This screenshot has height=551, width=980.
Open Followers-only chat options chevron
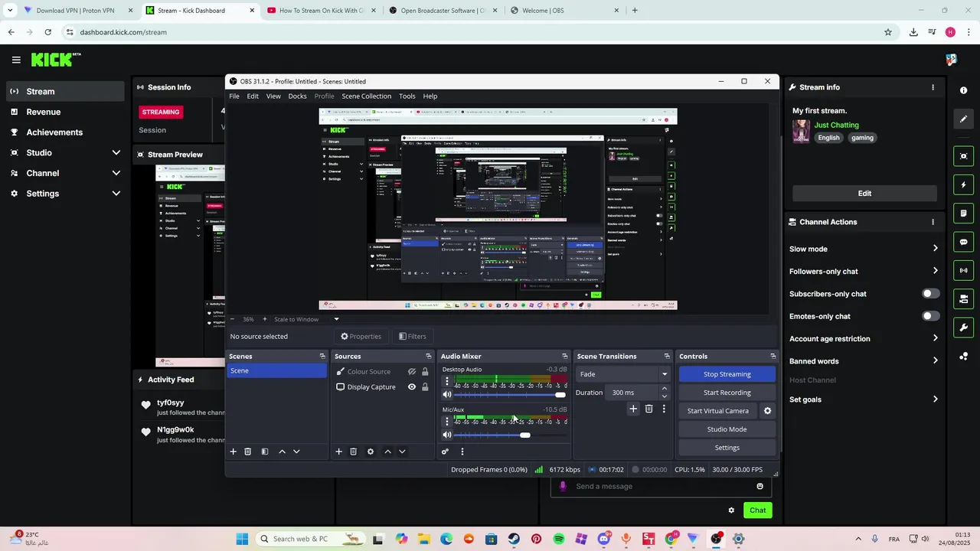tap(935, 271)
